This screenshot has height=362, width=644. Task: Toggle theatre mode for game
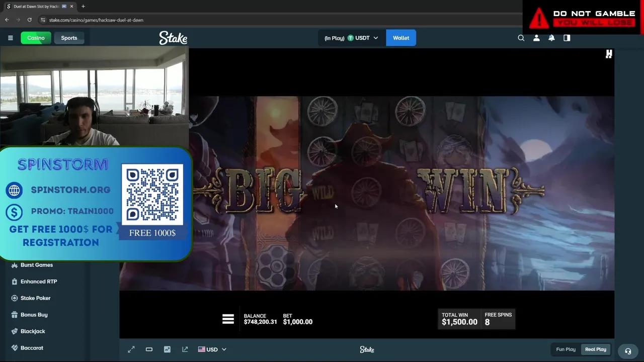[149, 349]
